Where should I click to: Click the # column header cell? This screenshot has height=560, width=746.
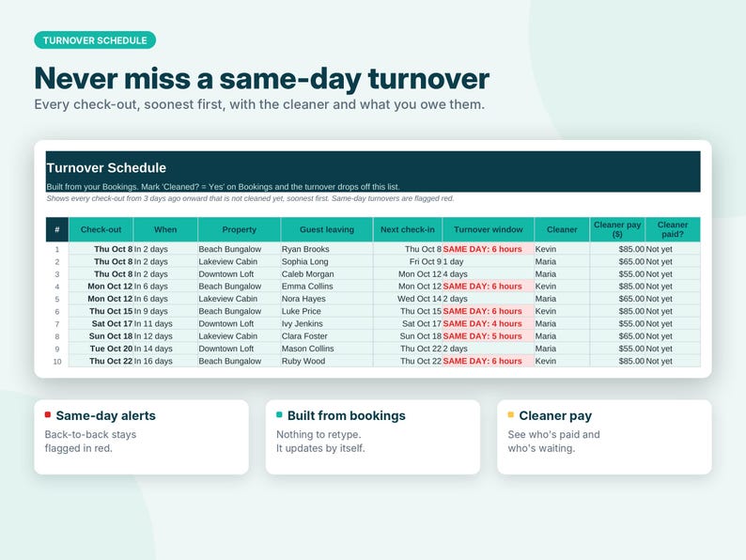point(57,229)
